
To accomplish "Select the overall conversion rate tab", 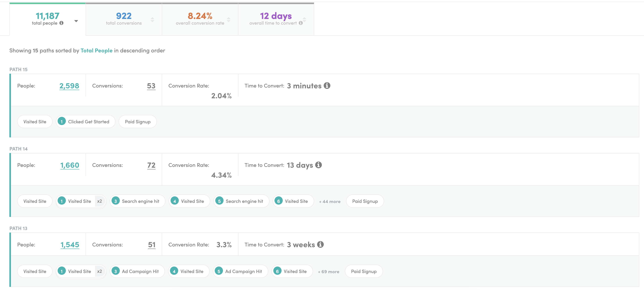I will click(200, 19).
